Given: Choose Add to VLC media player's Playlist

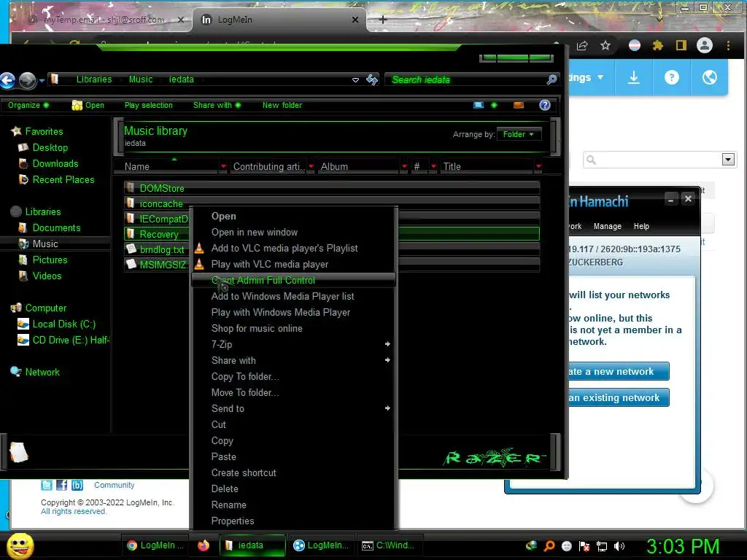Looking at the screenshot, I should (x=293, y=248).
